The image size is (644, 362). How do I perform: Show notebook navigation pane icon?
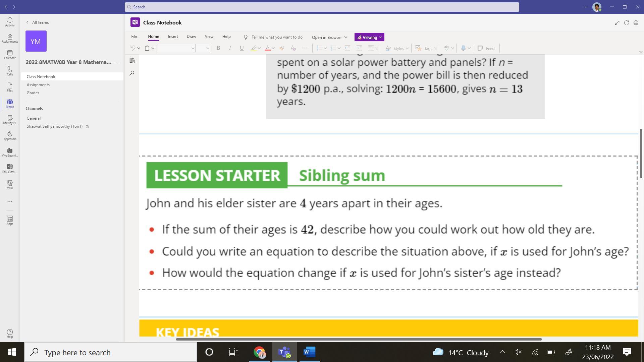click(x=132, y=60)
